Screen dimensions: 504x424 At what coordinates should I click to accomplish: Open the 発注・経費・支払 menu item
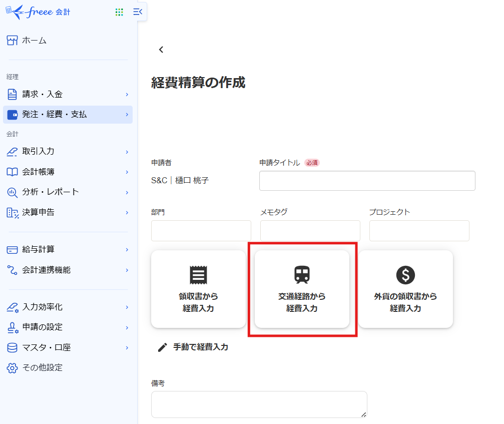click(54, 115)
